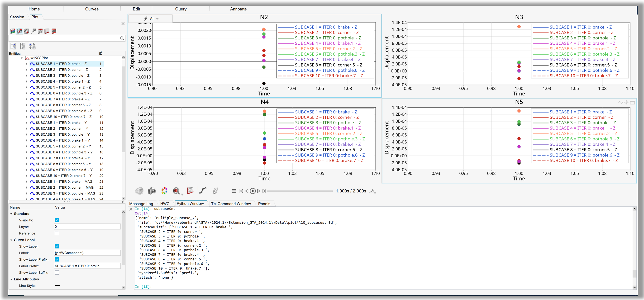Enable the Show Label Suffix checkbox
The width and height of the screenshot is (644, 300).
pyautogui.click(x=57, y=272)
